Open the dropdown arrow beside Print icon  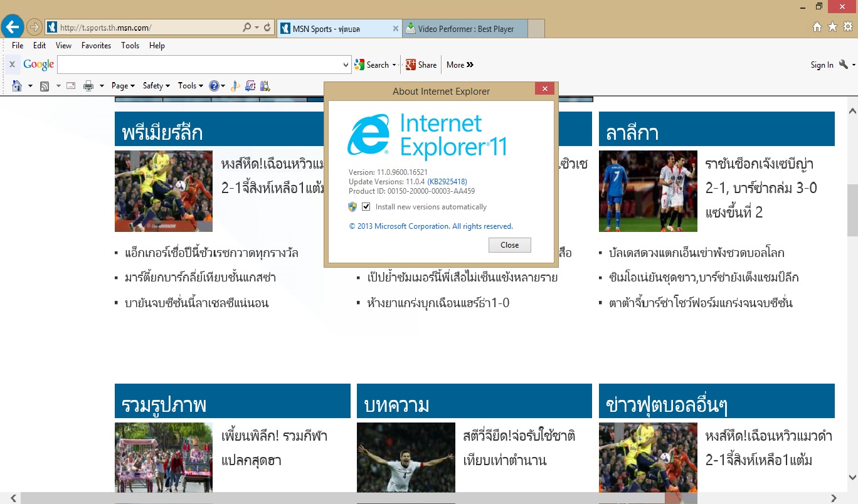102,86
